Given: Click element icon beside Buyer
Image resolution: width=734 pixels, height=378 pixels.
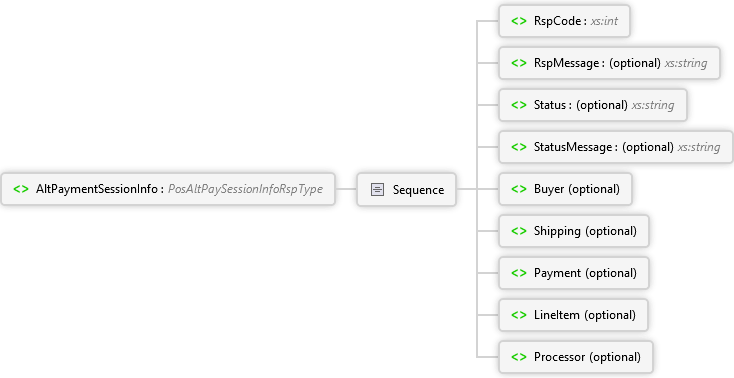Looking at the screenshot, I should 519,189.
